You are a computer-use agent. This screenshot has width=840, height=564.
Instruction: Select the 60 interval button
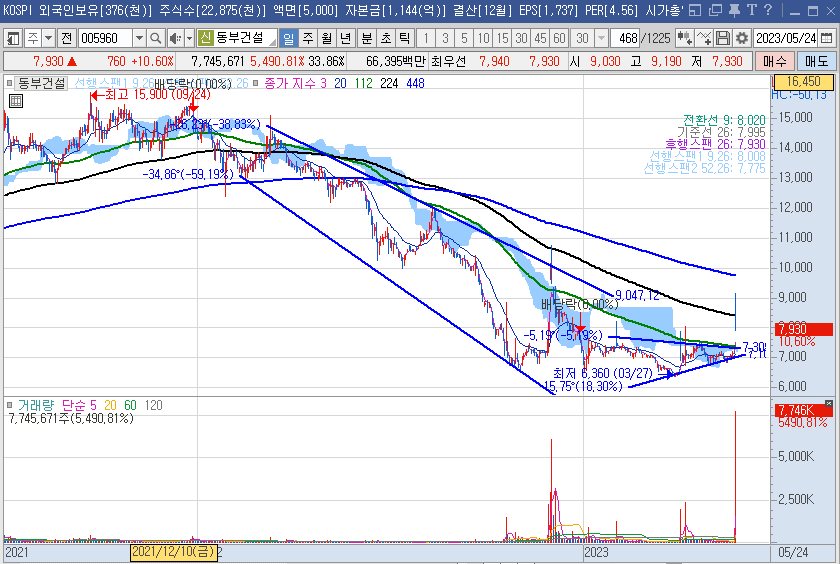pyautogui.click(x=559, y=38)
